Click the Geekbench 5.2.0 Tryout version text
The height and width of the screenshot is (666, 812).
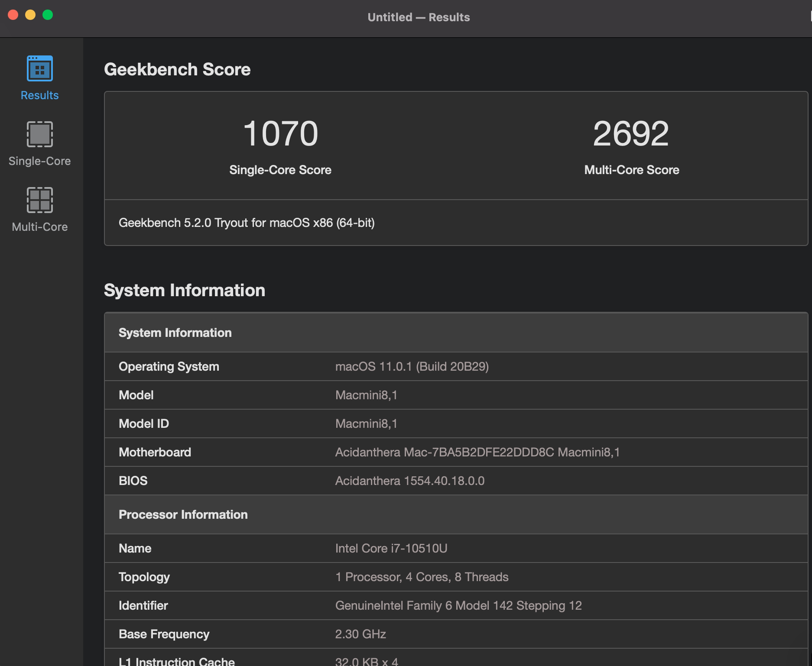click(x=247, y=223)
